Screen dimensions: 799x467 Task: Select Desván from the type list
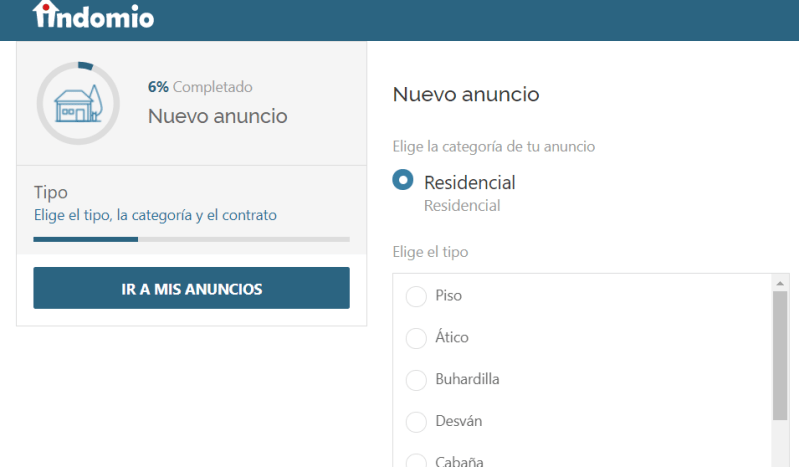pos(416,422)
